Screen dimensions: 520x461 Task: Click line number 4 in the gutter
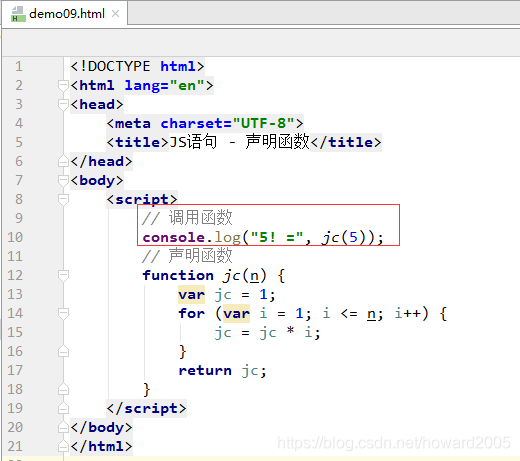point(19,123)
